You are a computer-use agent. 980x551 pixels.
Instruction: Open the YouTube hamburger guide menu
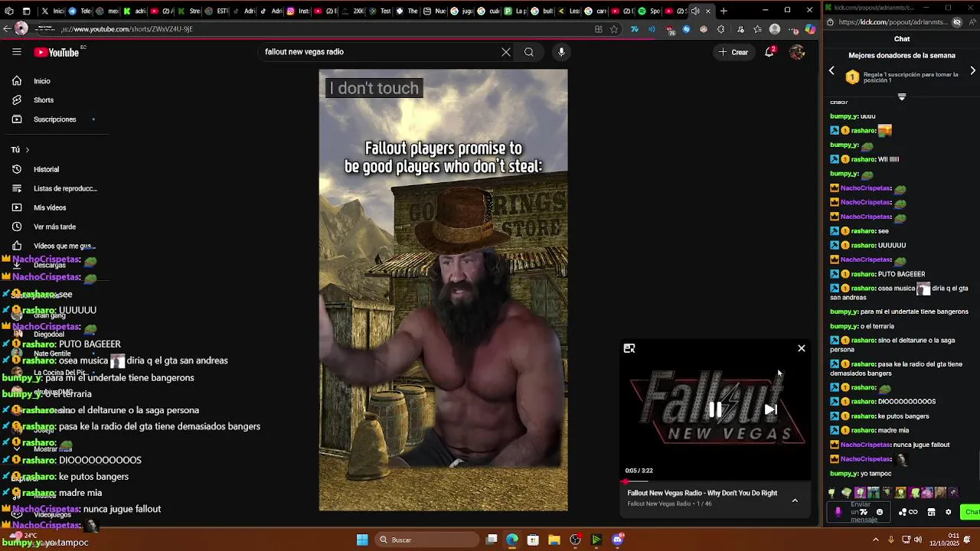[x=16, y=52]
